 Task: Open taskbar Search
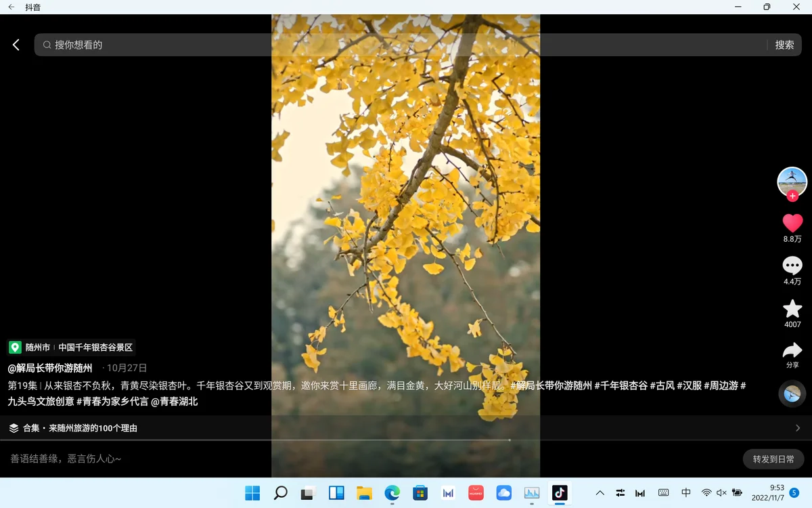click(x=281, y=493)
